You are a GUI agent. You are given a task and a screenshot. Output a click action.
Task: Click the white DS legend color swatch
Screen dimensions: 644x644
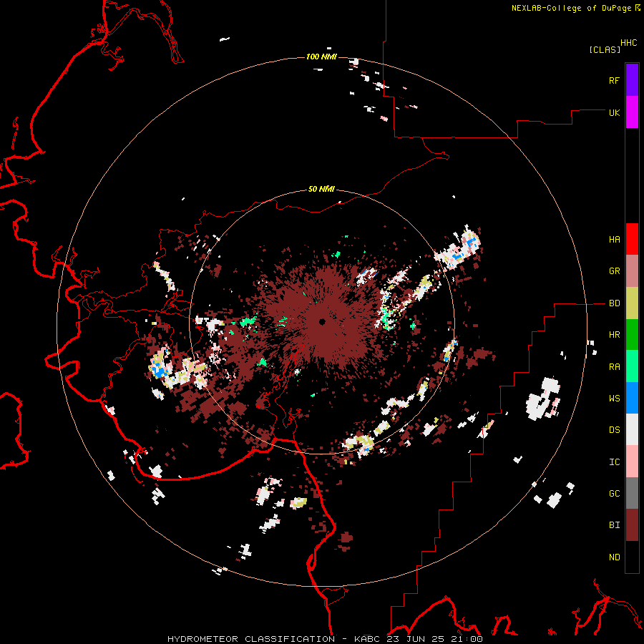pyautogui.click(x=632, y=429)
